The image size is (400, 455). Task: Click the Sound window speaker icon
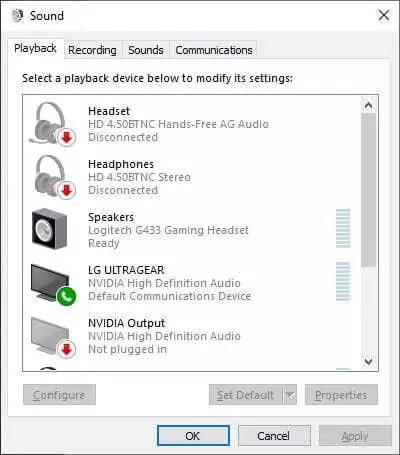pos(17,15)
